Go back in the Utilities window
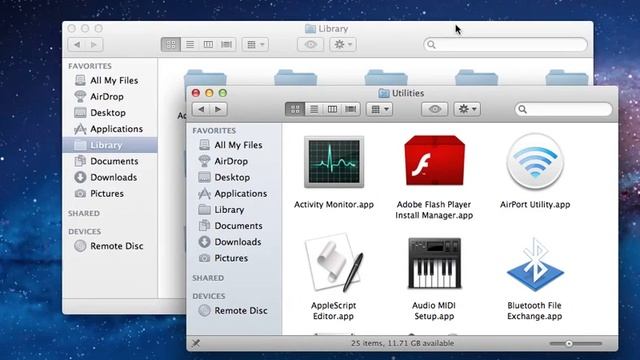This screenshot has width=640, height=360. tap(201, 109)
